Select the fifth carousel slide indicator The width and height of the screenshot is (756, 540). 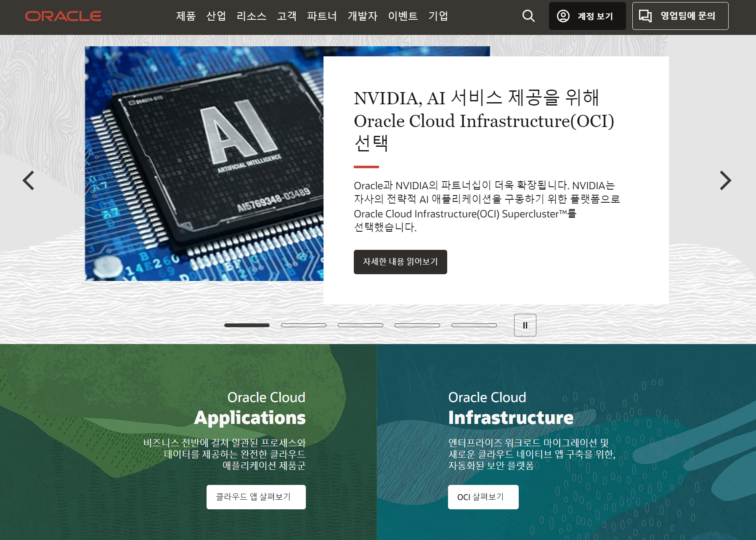474,325
